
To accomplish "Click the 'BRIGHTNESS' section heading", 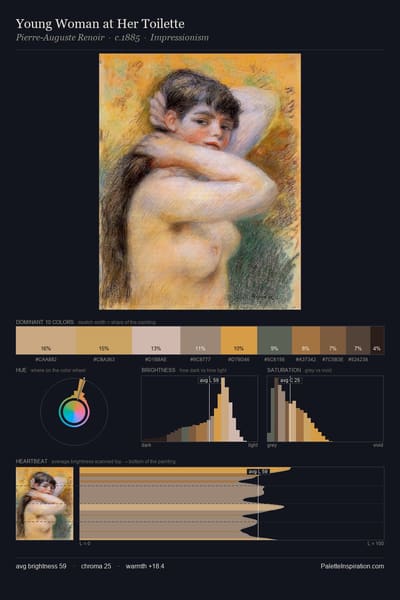I will click(158, 370).
